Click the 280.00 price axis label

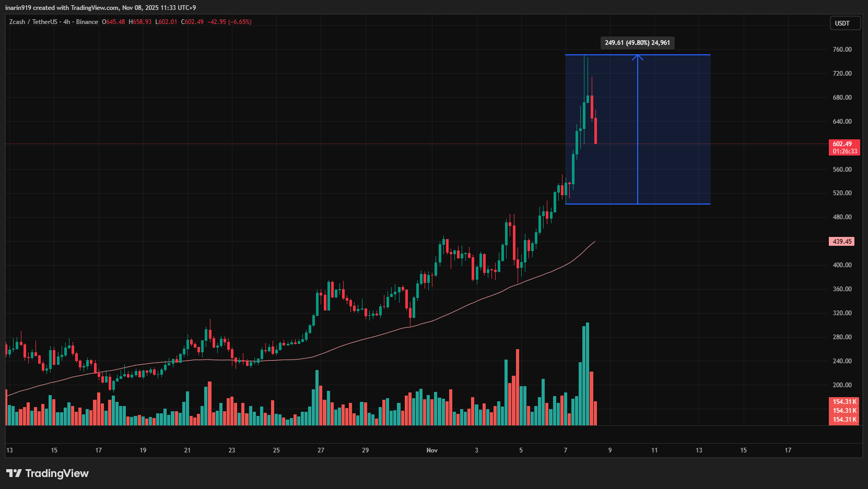pos(842,337)
